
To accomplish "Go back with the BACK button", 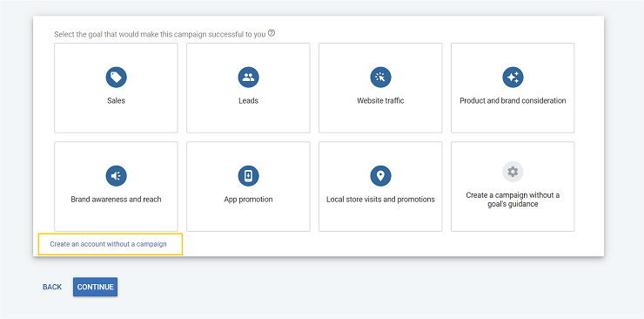I will click(x=52, y=287).
